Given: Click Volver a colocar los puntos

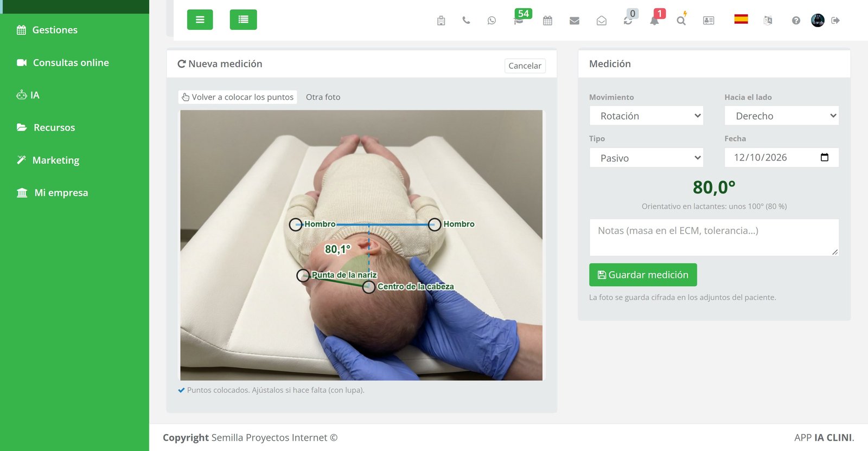Looking at the screenshot, I should pyautogui.click(x=238, y=97).
